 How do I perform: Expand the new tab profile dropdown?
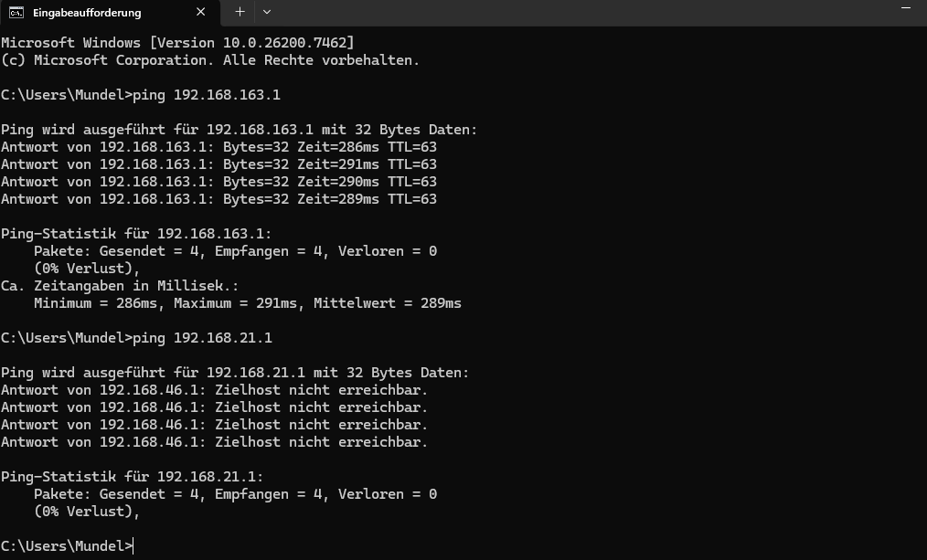click(266, 12)
